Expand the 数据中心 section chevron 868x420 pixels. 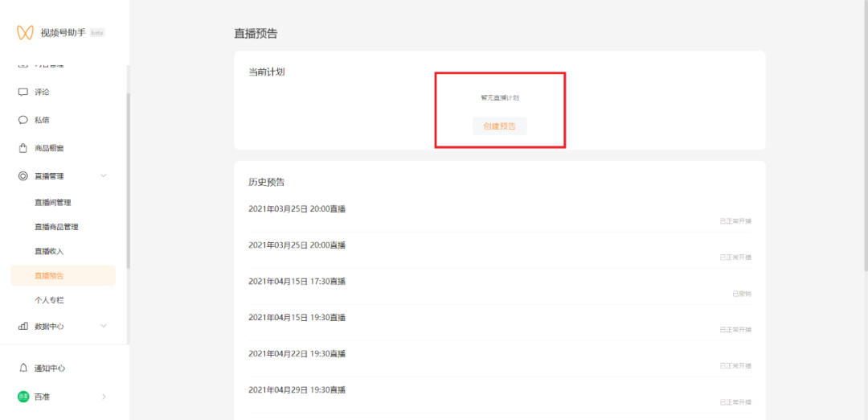103,326
